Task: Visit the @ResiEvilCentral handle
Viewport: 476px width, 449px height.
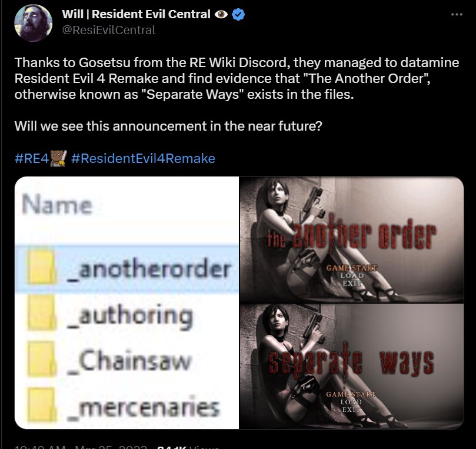Action: pos(109,30)
